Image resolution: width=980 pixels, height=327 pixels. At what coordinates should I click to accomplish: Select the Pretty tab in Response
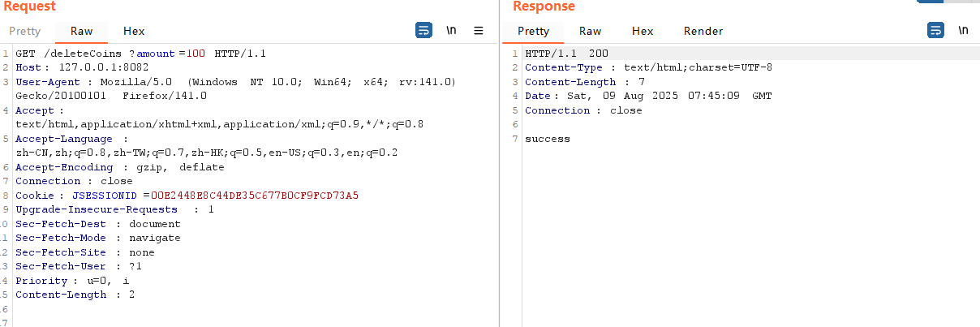[x=533, y=31]
